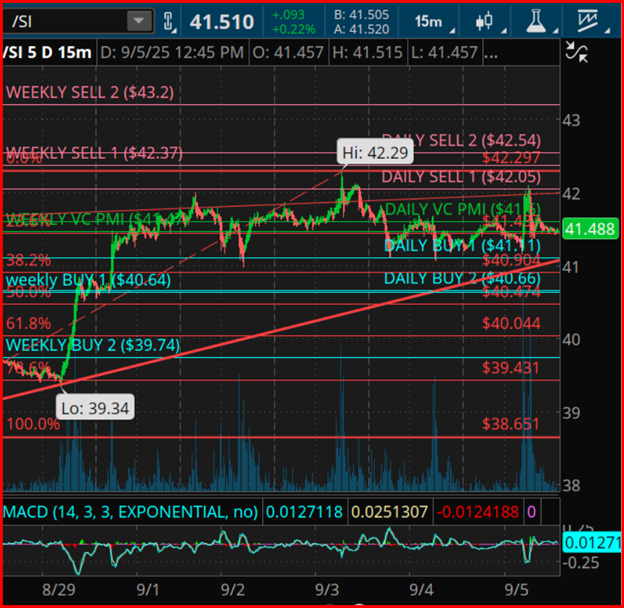Click the Lo: 39.34 price bubble
The width and height of the screenshot is (624, 608).
coord(95,407)
